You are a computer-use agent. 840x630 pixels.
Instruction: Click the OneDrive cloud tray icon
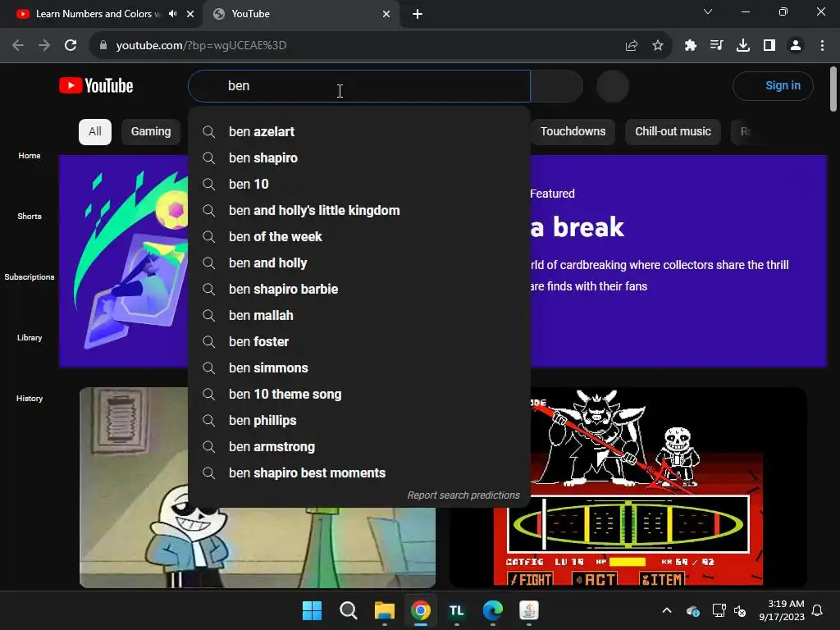[x=692, y=610]
